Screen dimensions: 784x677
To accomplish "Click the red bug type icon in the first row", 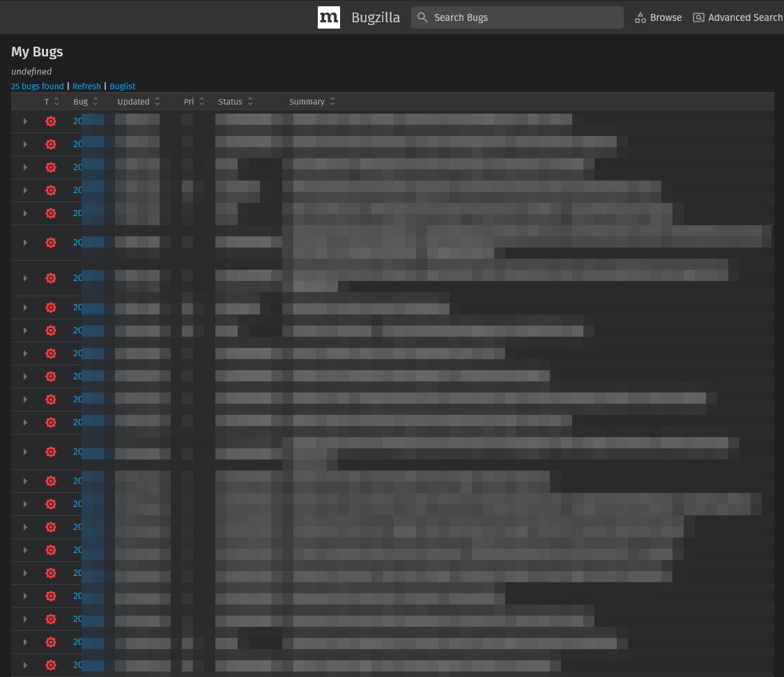I will pos(50,121).
